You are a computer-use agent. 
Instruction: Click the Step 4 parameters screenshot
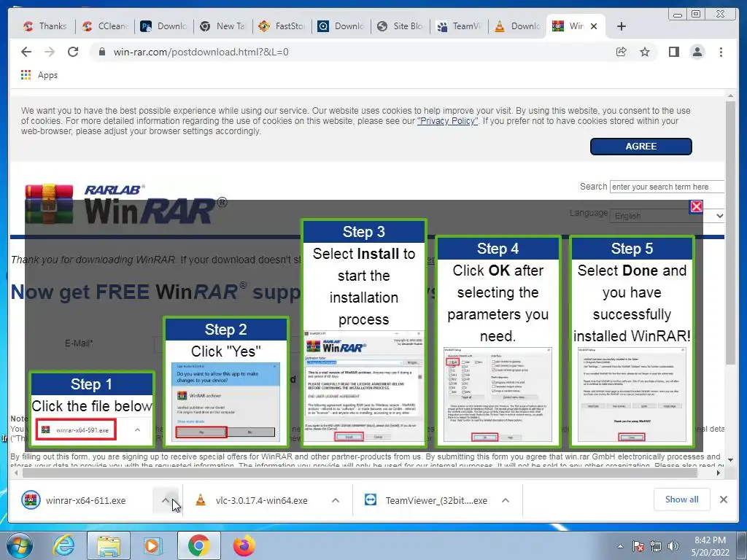[x=498, y=394]
